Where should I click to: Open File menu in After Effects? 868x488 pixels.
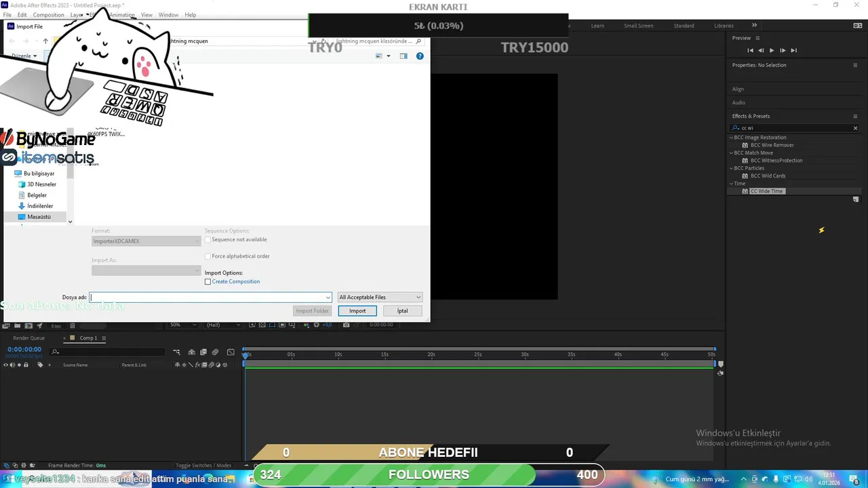pos(7,15)
